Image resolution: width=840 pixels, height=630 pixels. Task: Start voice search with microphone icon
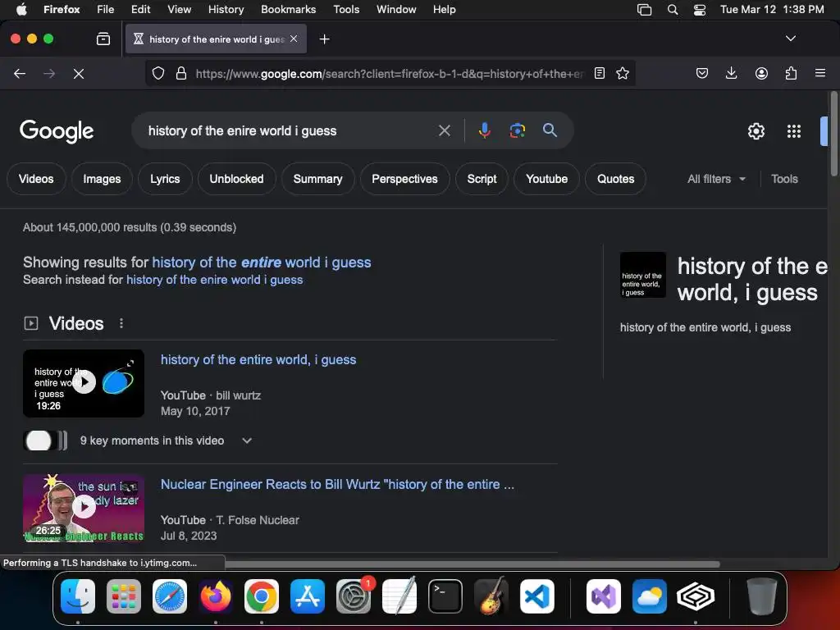484,130
